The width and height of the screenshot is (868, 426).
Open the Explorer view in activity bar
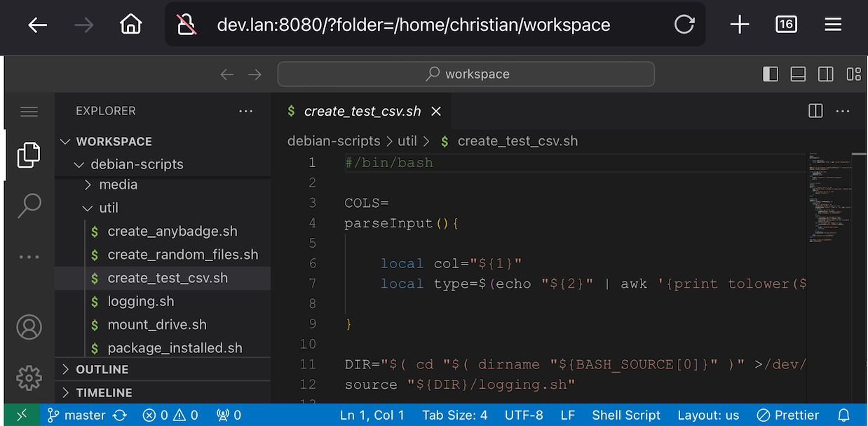coord(29,155)
